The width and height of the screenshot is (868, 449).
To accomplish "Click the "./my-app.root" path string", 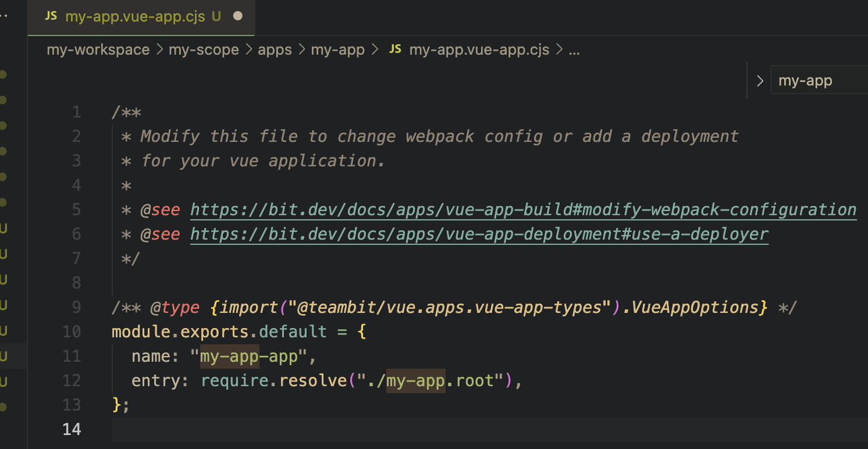I will tap(431, 380).
